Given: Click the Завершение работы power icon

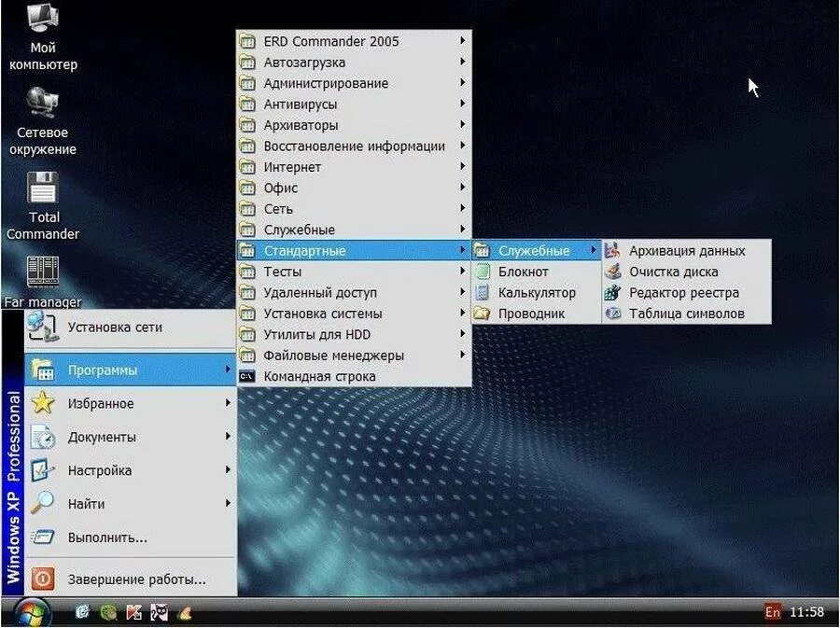Looking at the screenshot, I should pos(42,579).
